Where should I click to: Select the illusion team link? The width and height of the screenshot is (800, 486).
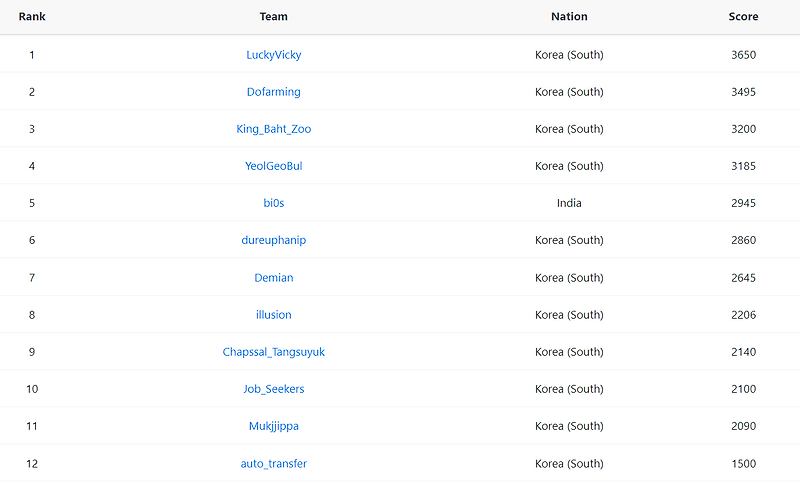[x=273, y=315]
